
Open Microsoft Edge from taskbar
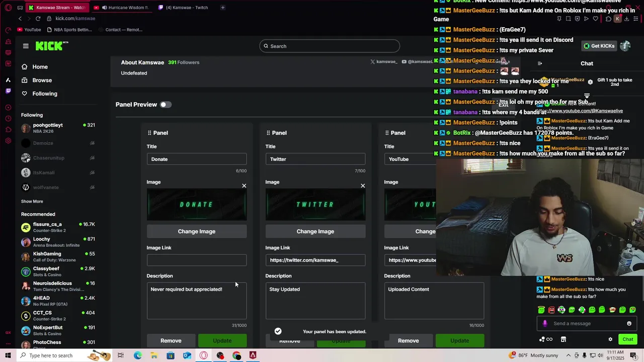pos(137,355)
